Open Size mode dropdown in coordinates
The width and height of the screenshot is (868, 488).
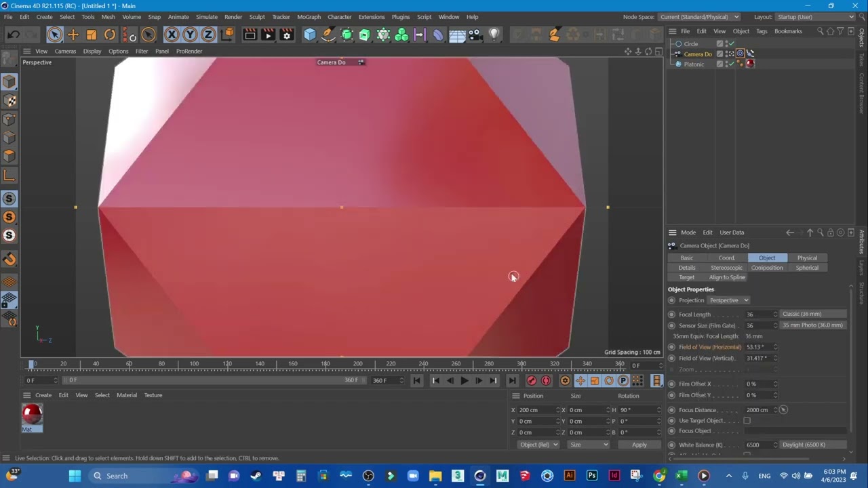point(589,445)
